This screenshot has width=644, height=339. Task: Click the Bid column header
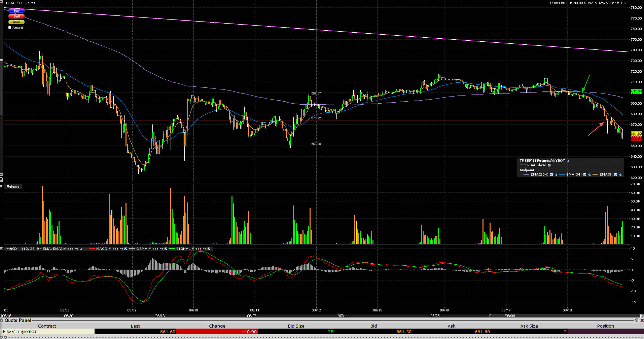point(373,326)
